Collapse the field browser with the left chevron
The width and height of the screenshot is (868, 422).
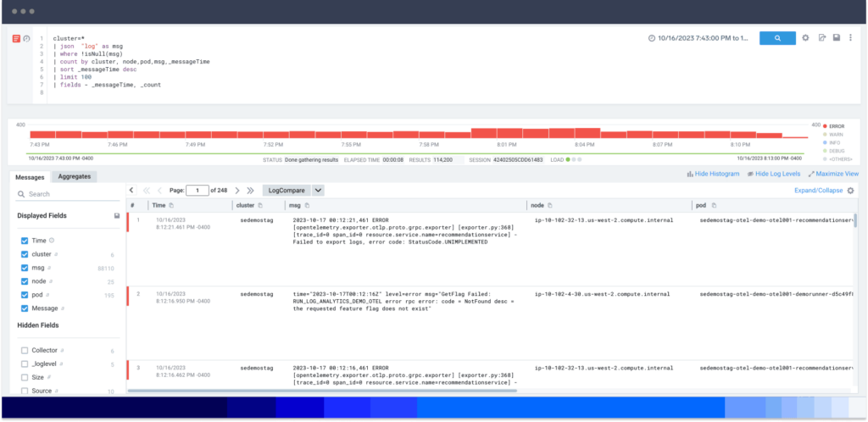coord(131,191)
